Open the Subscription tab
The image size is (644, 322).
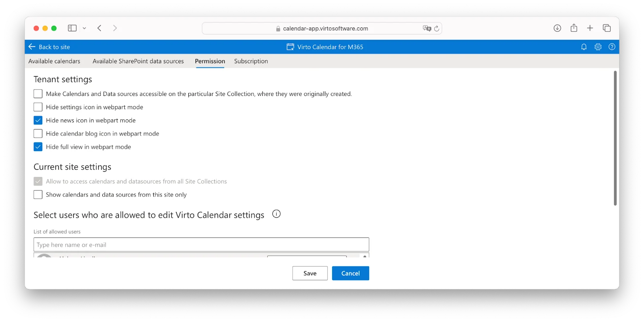click(x=251, y=61)
